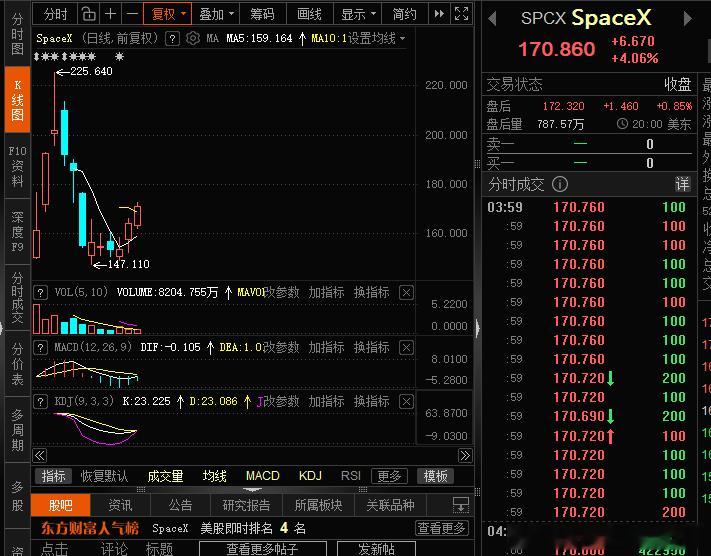
Task: Click the lock icon in chart toolbar
Action: click(88, 15)
